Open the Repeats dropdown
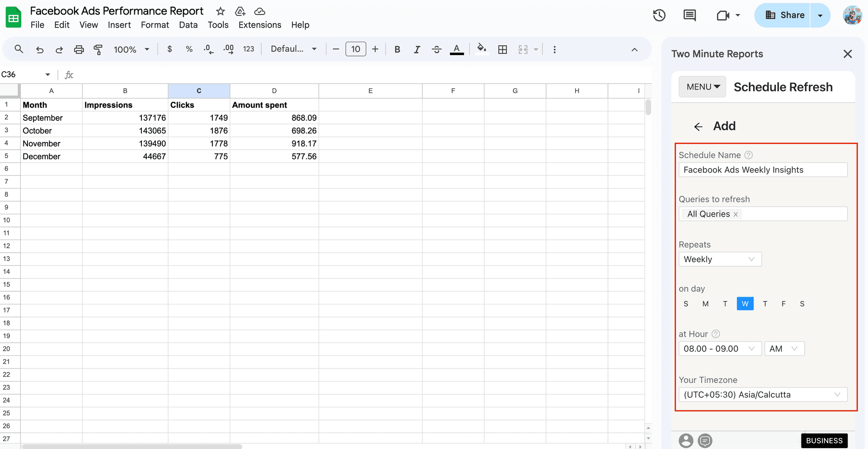The width and height of the screenshot is (868, 449). (x=720, y=259)
